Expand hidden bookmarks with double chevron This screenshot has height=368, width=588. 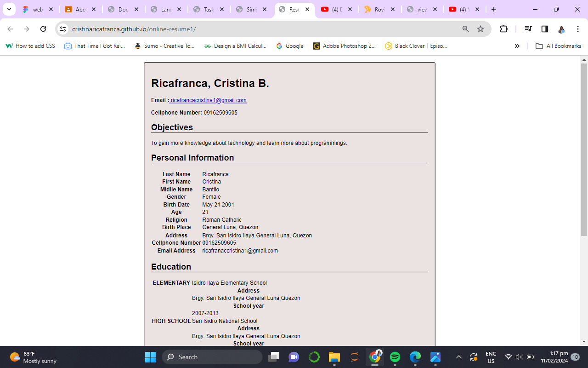(517, 46)
